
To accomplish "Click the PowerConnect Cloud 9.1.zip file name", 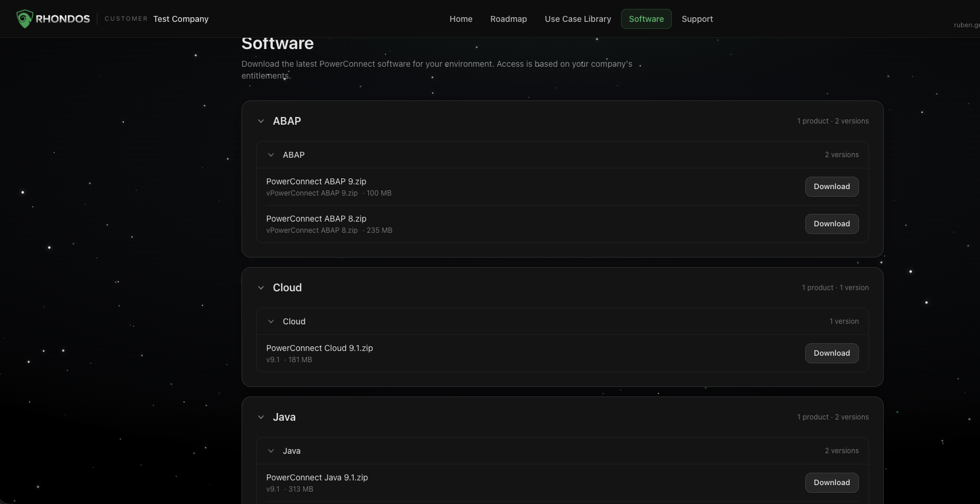I will point(319,348).
